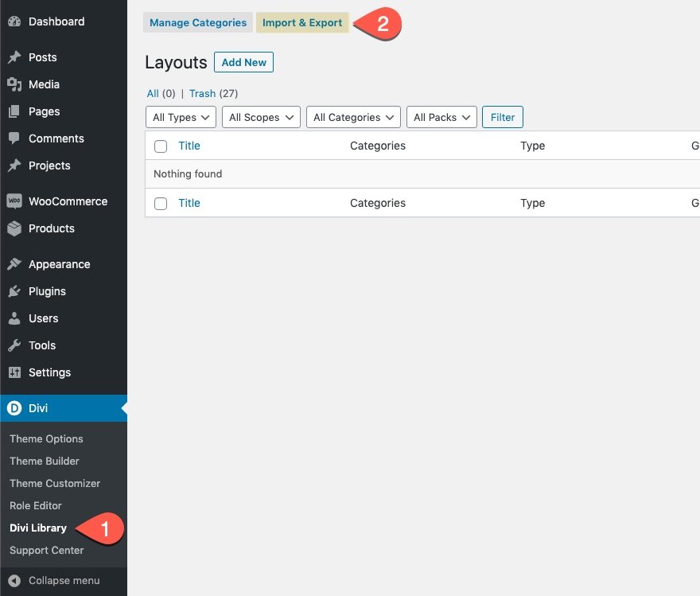Image resolution: width=700 pixels, height=596 pixels.
Task: Open the All Packs dropdown
Action: [x=442, y=117]
